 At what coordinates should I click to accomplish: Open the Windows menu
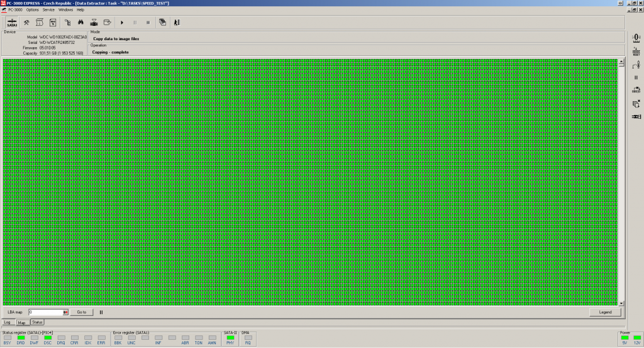[x=65, y=10]
